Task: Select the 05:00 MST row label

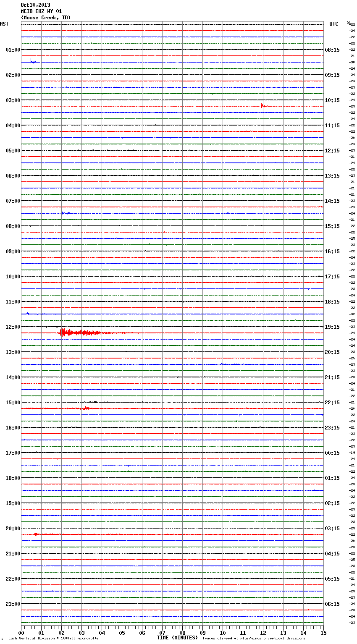Action: pyautogui.click(x=13, y=151)
